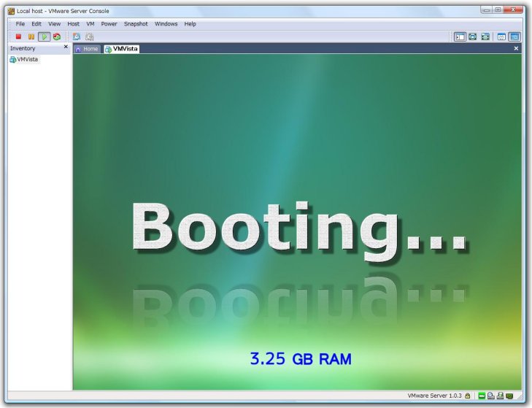
Task: Click the network adapter status icon
Action: coord(500,396)
